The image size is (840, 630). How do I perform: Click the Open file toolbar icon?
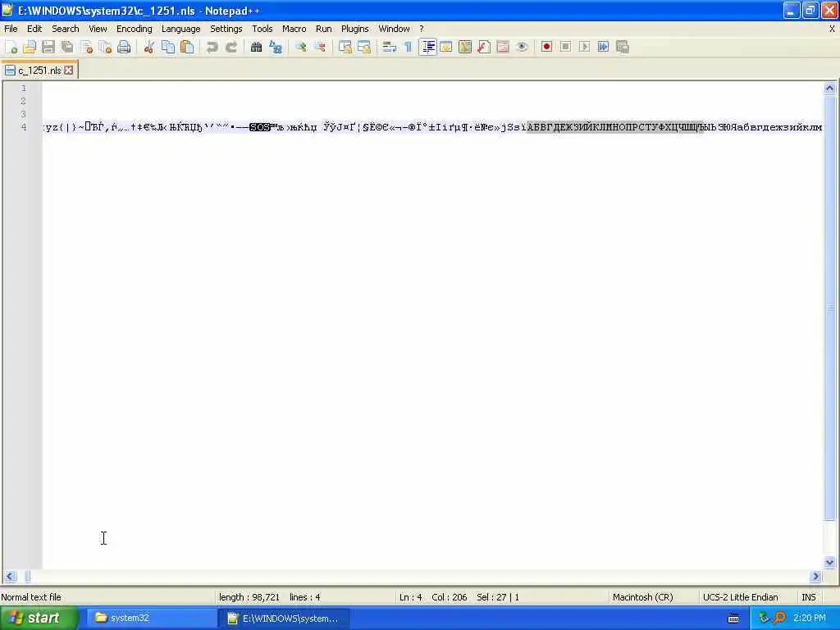(x=30, y=47)
